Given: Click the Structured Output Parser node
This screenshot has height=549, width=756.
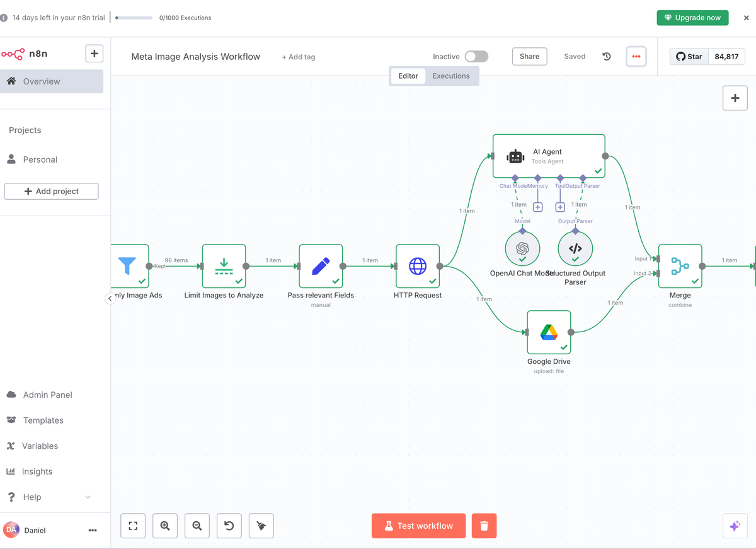Looking at the screenshot, I should tap(575, 248).
